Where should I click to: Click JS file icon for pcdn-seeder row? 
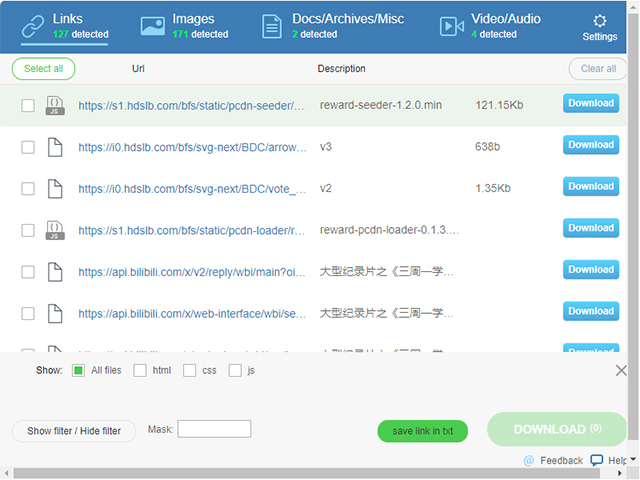click(55, 105)
